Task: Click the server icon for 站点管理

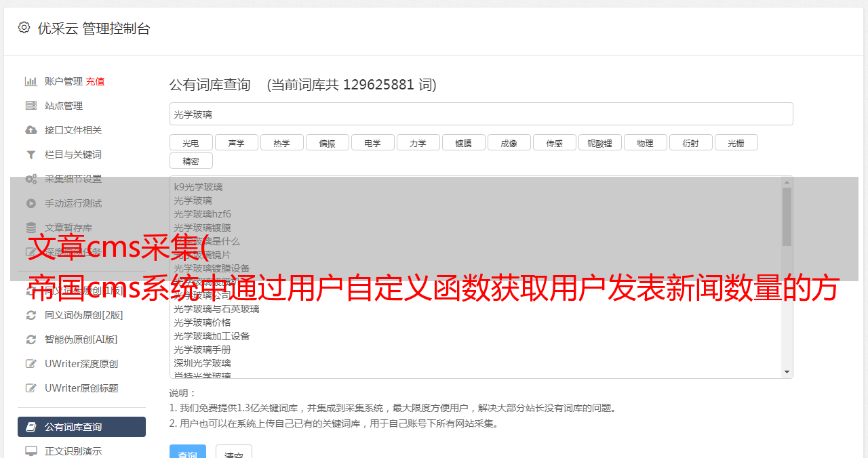Action: [x=31, y=106]
